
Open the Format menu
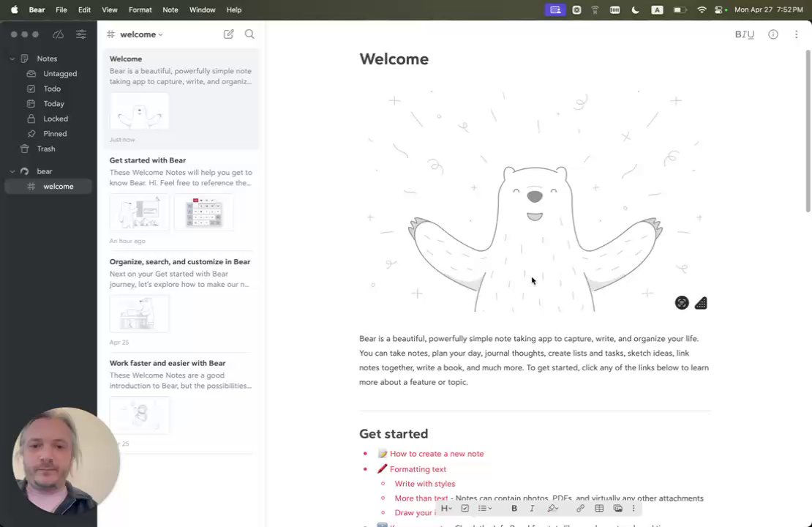pyautogui.click(x=140, y=10)
